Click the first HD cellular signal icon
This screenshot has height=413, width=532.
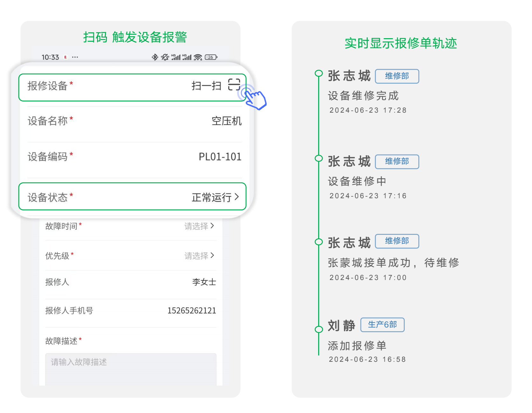176,57
